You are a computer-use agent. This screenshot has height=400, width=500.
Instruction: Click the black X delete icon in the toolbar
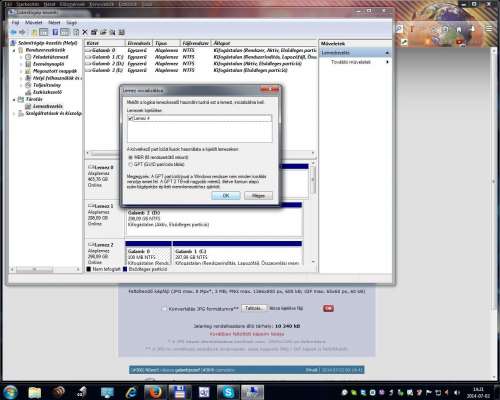85,32
